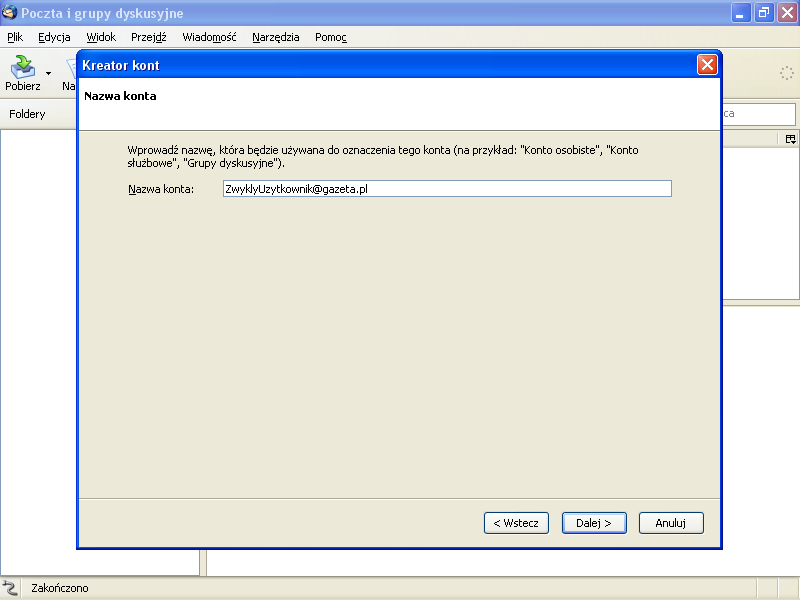Open the Narzędzia menu
Viewport: 800px width, 600px height.
pos(276,37)
